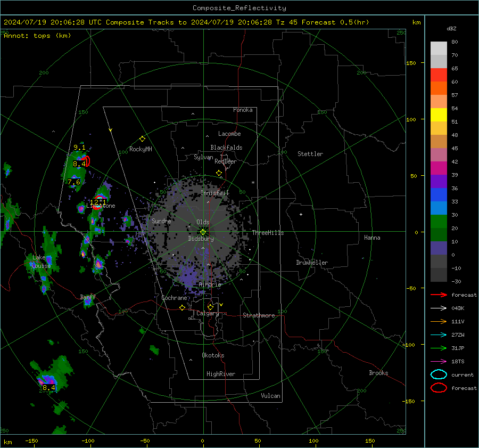Screen dimensions: 479x448
Task: Click the Composite Tracks timestamp header
Action: pyautogui.click(x=186, y=22)
